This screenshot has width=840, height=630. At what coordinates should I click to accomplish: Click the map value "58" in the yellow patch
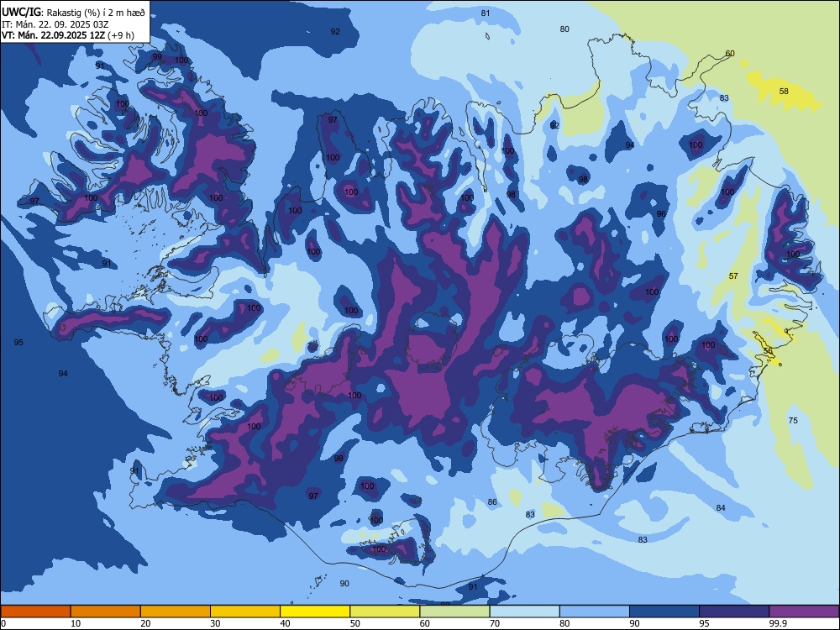coord(784,91)
